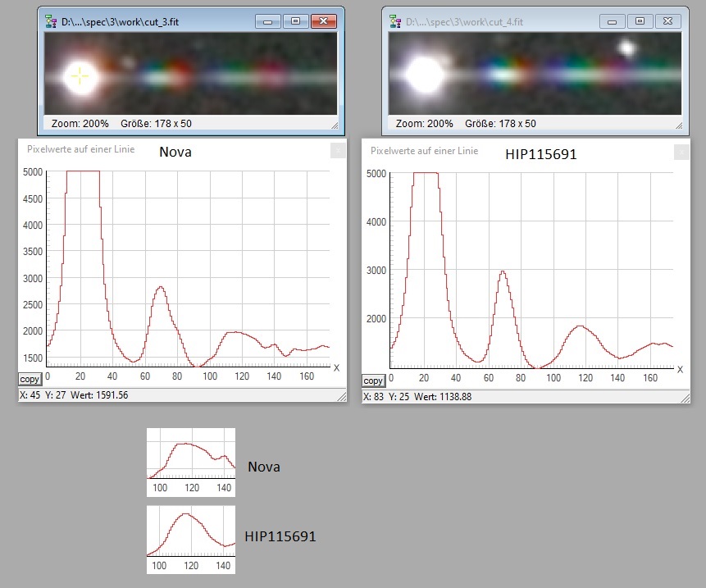
Task: Click the cut_3.fit title bar text
Action: (x=121, y=21)
